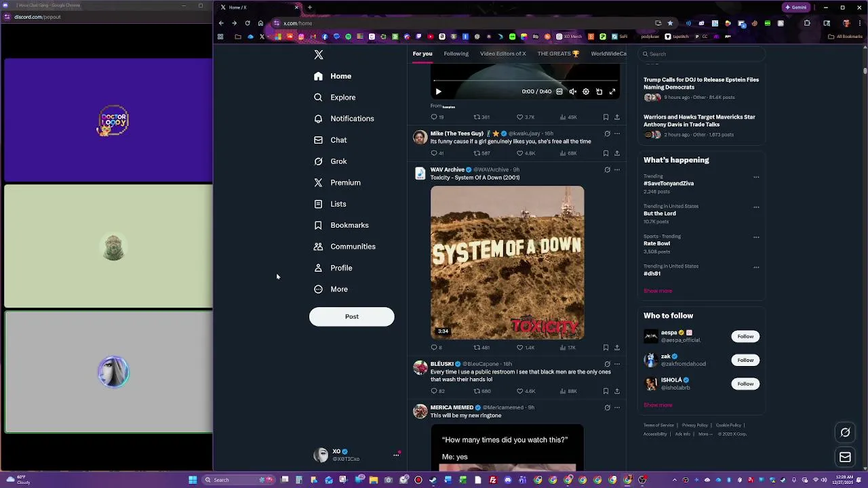This screenshot has width=868, height=488.
Task: Reload the page in Chrome
Action: [248, 23]
